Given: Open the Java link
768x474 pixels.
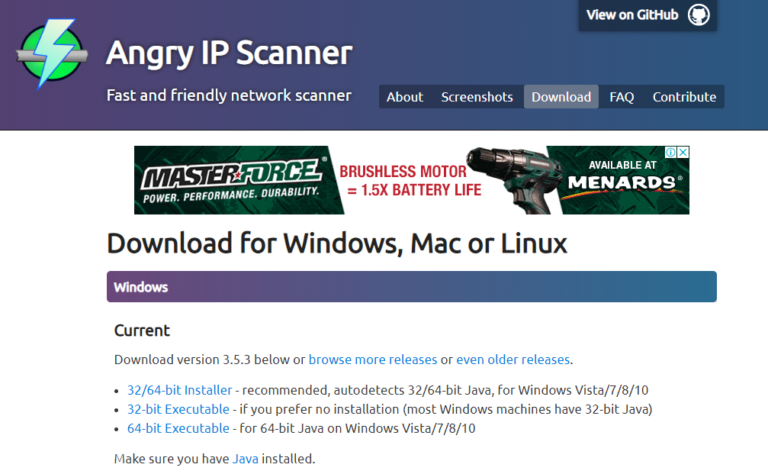Looking at the screenshot, I should (x=245, y=459).
